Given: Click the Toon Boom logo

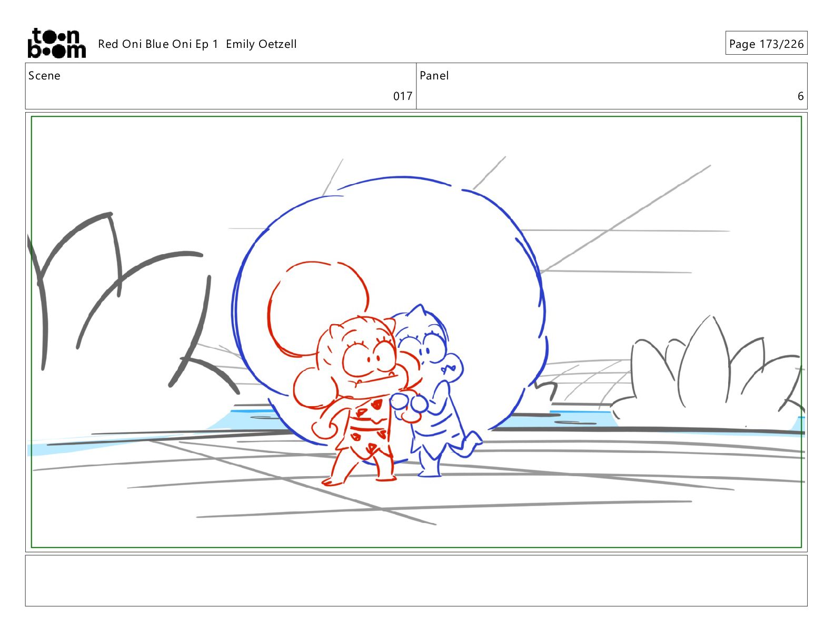Looking at the screenshot, I should pos(56,43).
